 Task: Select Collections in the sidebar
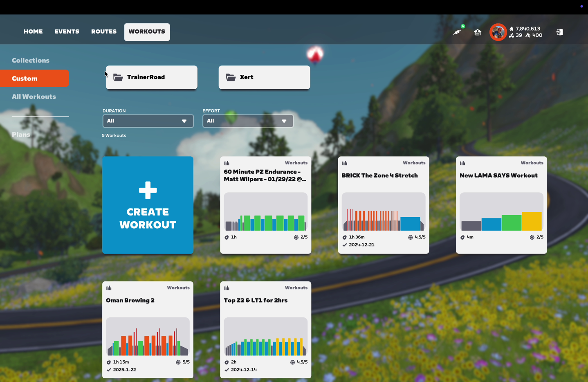[31, 60]
